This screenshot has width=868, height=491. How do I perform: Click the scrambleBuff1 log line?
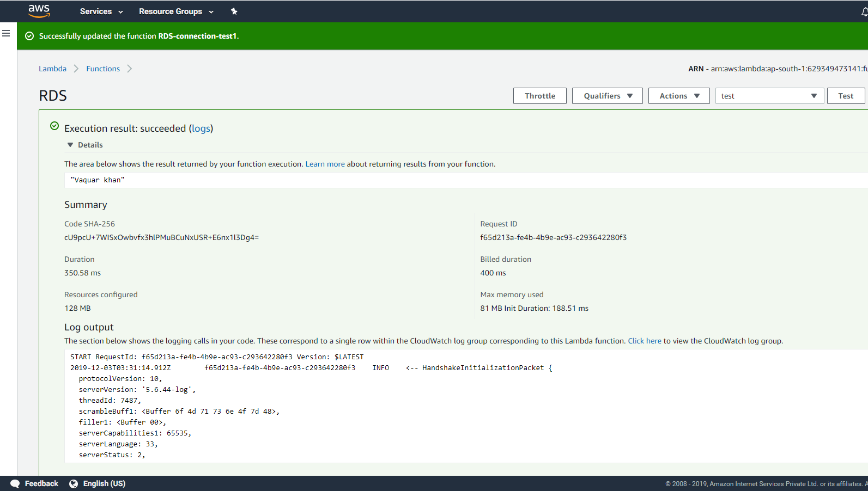pos(179,412)
